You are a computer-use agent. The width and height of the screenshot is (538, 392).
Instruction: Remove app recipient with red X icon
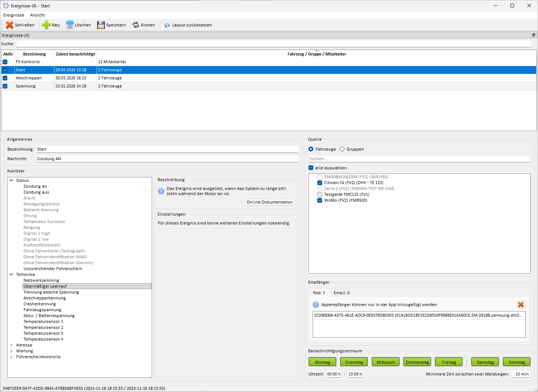[x=521, y=305]
